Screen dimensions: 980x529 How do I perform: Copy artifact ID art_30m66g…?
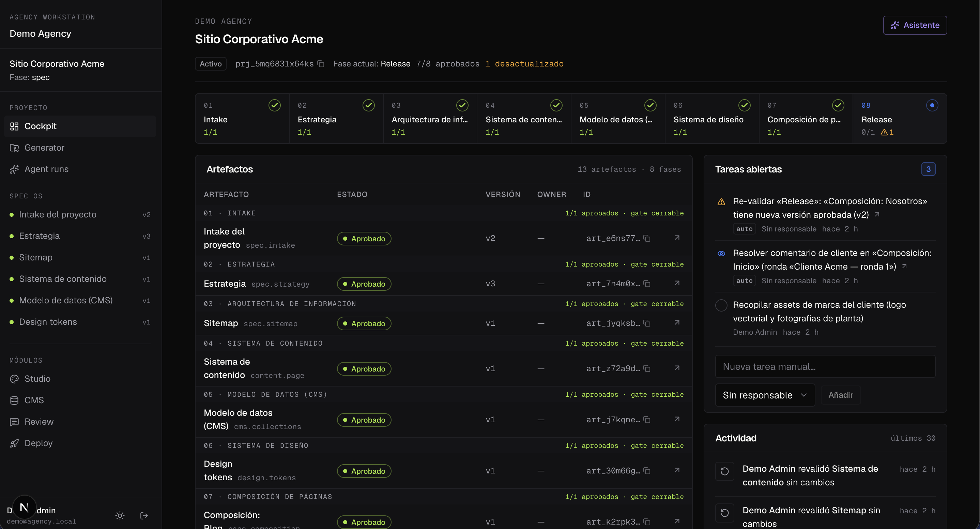tap(647, 471)
